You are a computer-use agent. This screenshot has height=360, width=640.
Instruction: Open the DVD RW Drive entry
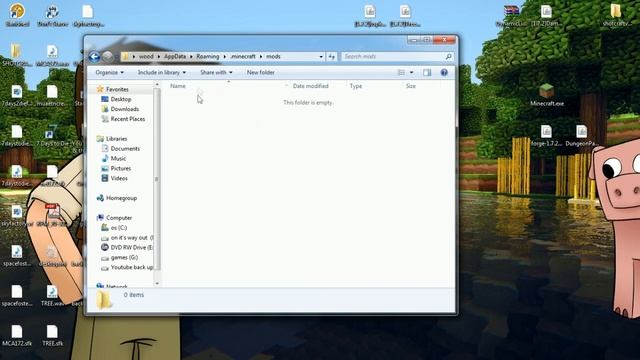[131, 247]
